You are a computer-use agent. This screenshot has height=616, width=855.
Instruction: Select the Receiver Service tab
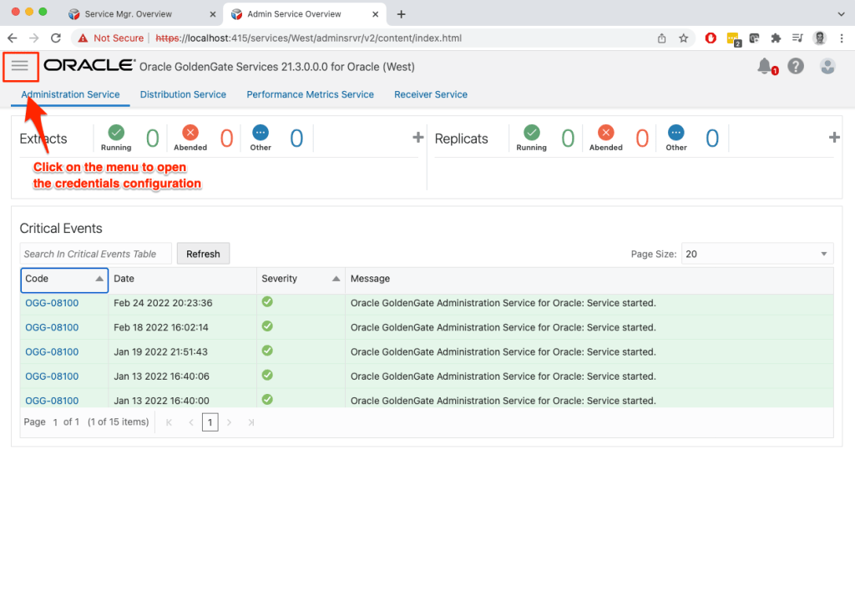pos(430,94)
